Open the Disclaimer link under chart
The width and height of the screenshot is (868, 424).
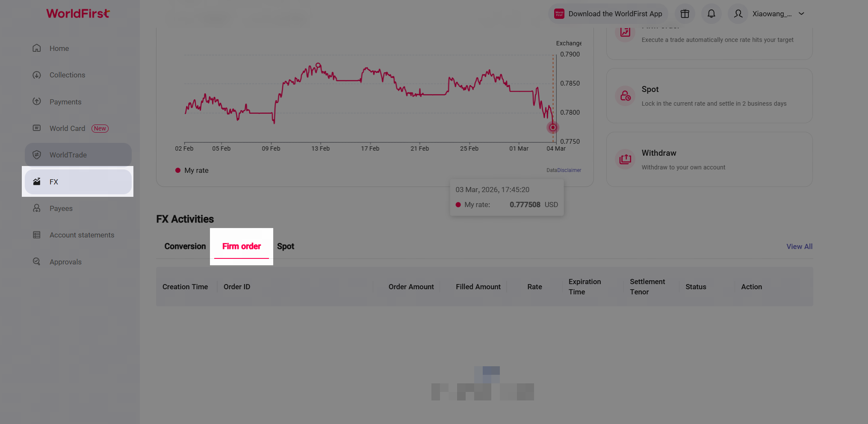click(569, 170)
